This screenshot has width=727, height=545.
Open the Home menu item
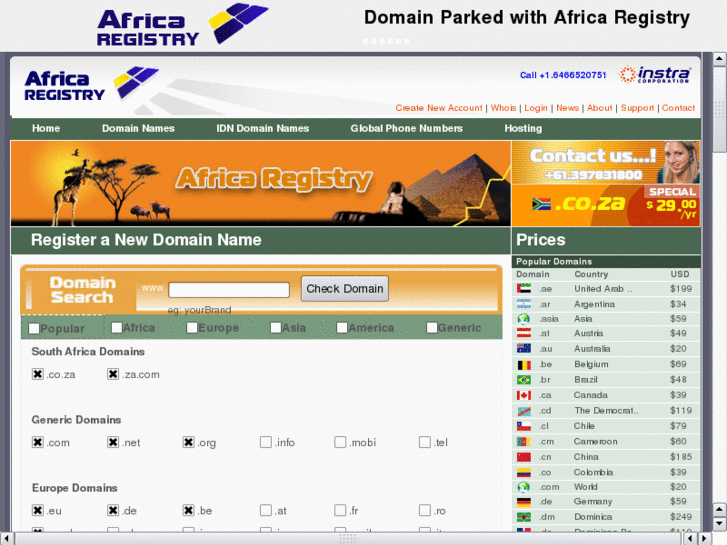coord(46,128)
